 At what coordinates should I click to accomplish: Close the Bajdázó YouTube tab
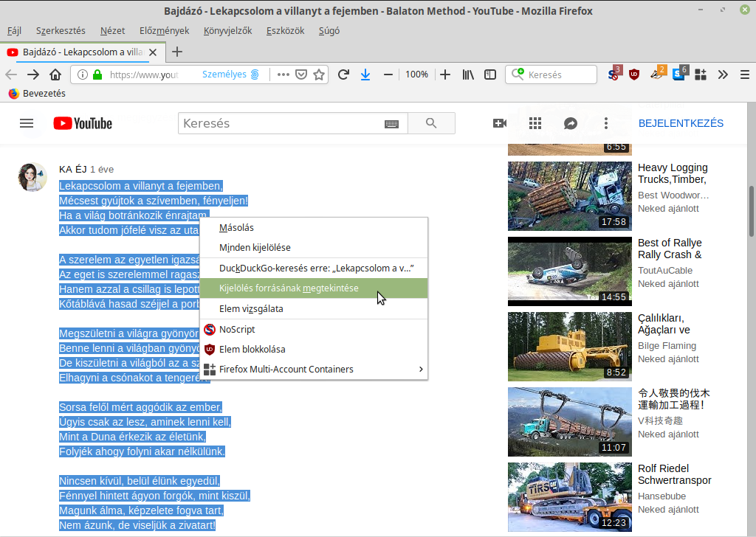click(153, 52)
